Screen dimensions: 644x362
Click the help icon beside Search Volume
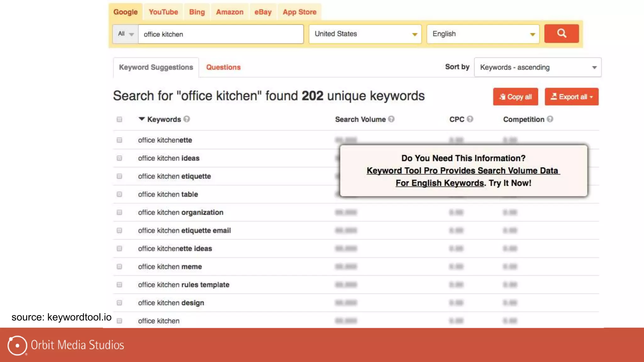391,119
